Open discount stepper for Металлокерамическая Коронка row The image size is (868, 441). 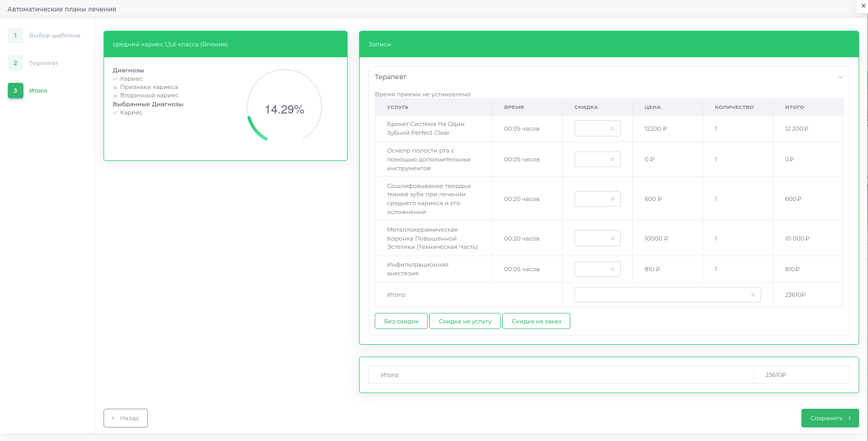(x=597, y=238)
